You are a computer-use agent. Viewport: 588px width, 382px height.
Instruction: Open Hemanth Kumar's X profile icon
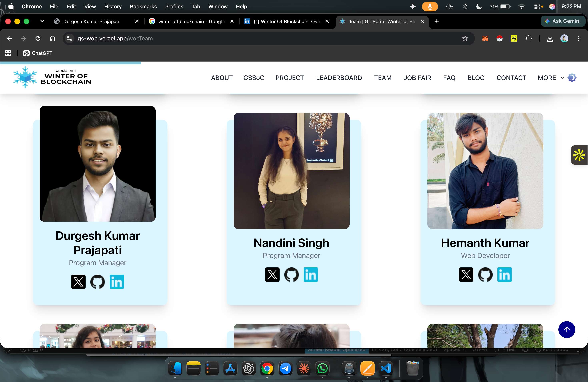(x=466, y=274)
